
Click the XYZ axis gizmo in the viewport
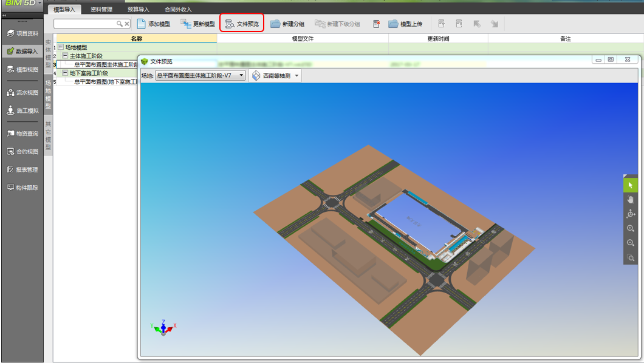[163, 328]
